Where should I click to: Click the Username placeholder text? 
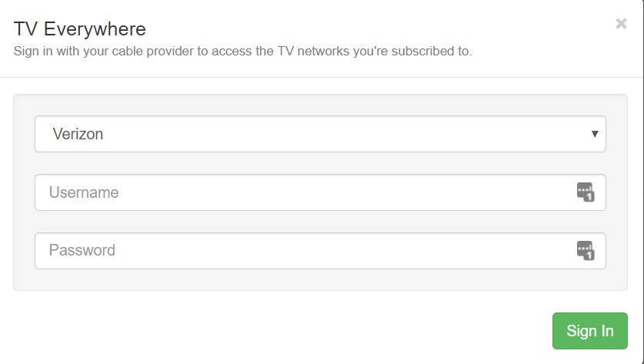[x=84, y=192]
